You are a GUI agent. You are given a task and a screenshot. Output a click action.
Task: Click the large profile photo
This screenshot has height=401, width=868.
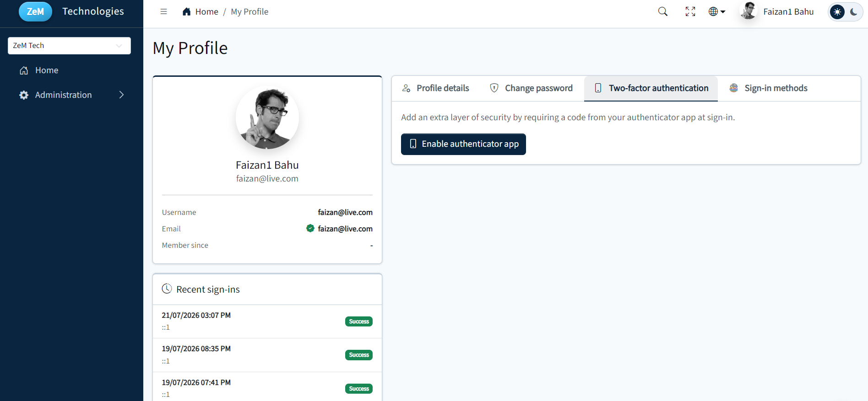[267, 118]
